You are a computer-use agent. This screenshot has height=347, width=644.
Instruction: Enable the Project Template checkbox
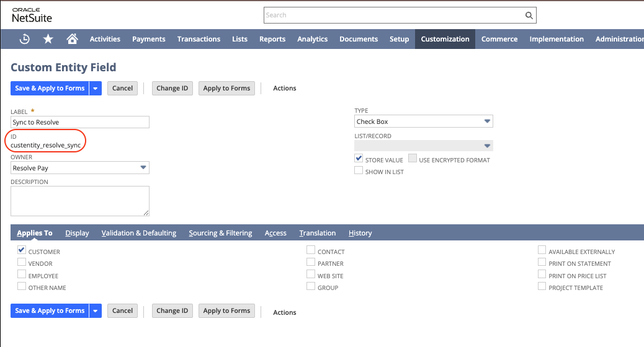(x=542, y=286)
